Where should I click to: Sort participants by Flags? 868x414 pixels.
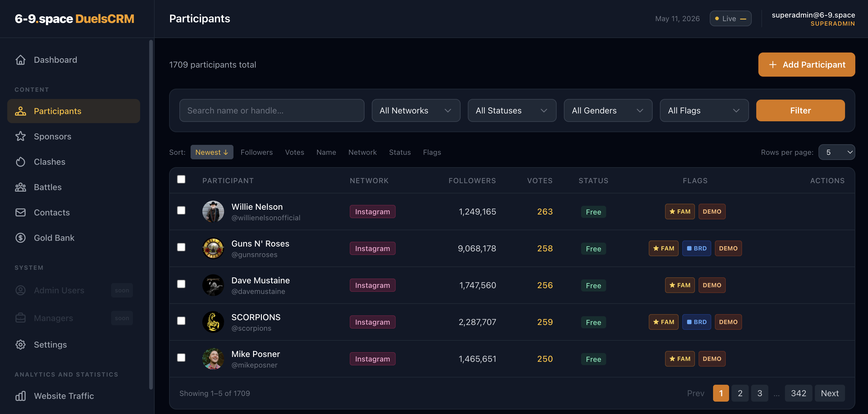432,152
